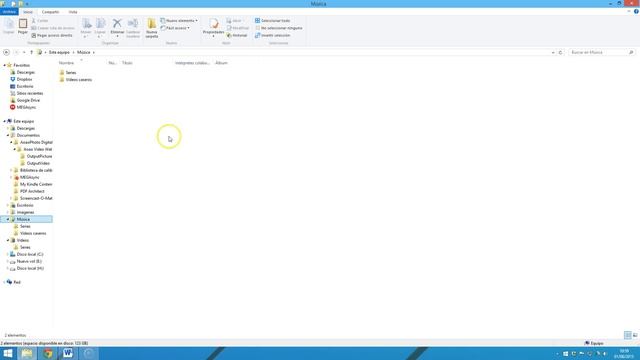Collapse the Documentos tree node
Screen dimensions: 640x360
pos(8,135)
